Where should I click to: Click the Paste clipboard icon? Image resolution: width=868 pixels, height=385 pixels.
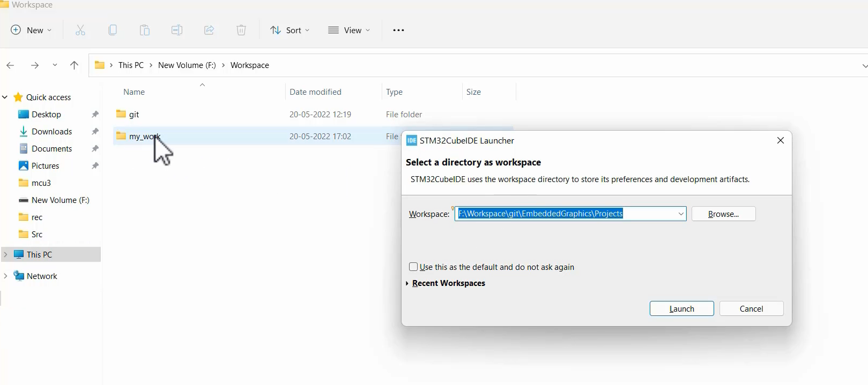click(x=145, y=30)
